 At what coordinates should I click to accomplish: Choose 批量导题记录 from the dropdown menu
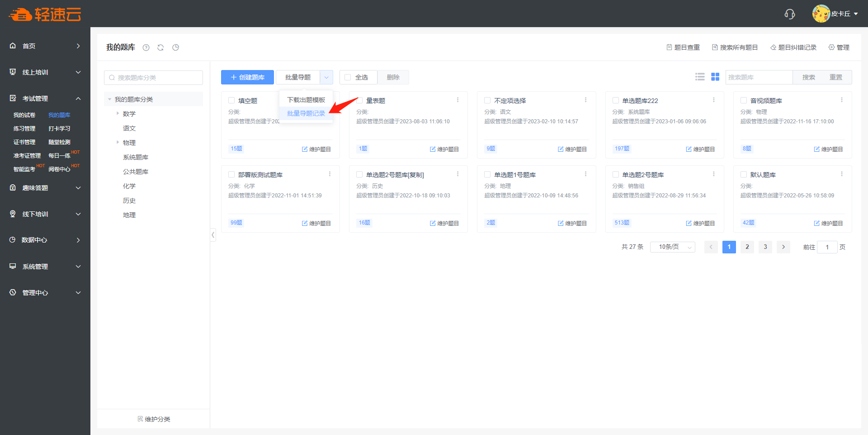coord(306,113)
